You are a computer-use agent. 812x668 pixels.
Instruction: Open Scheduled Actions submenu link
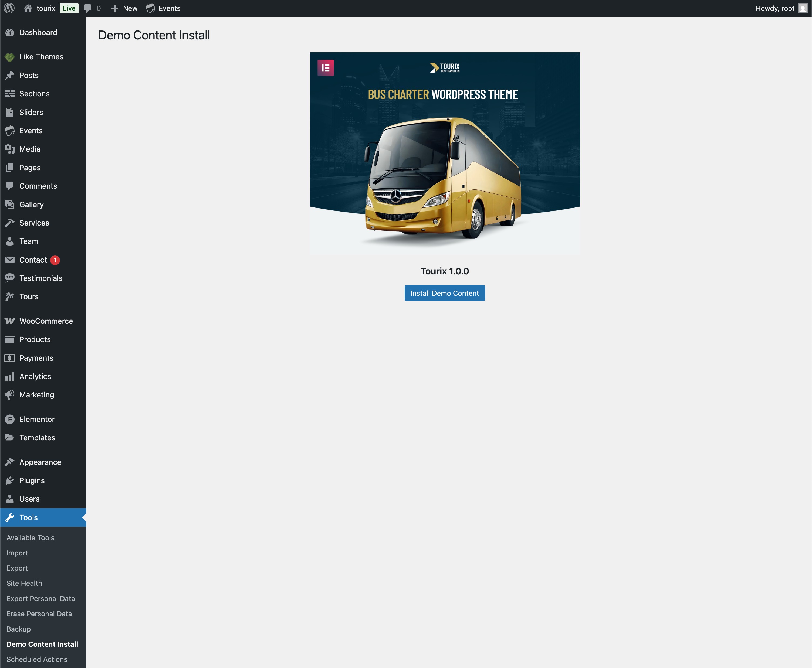36,660
